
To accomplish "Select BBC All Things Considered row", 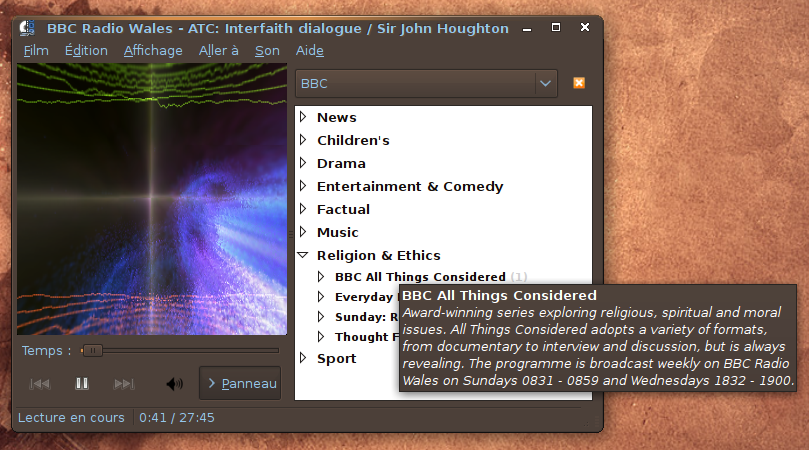I will click(x=444, y=277).
